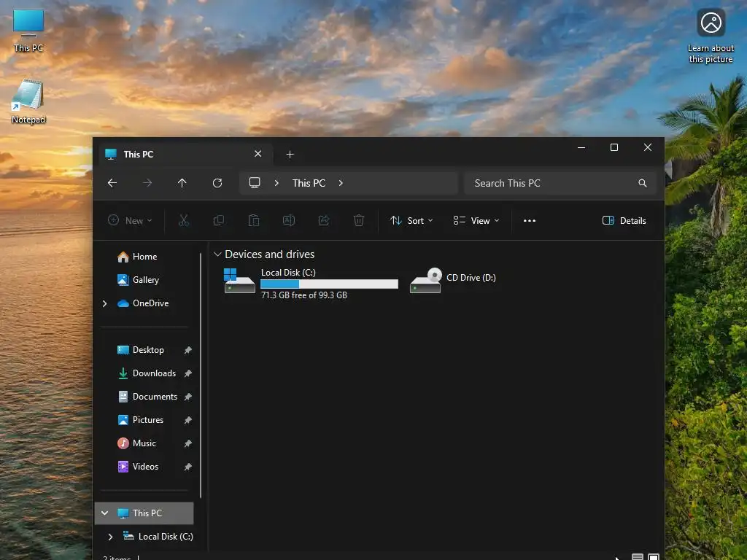Open the pinned Pictures folder
This screenshot has height=560, width=747.
(147, 420)
